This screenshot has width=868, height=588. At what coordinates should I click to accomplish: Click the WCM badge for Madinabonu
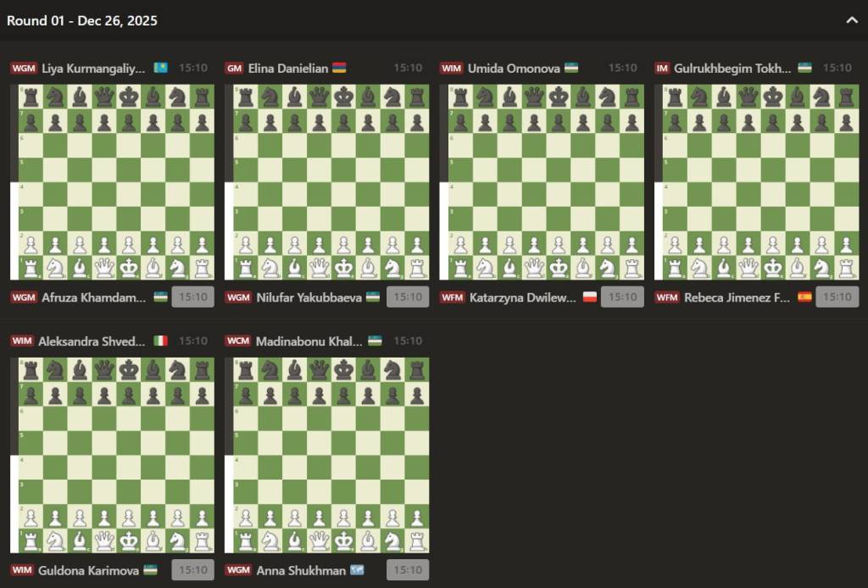point(237,341)
